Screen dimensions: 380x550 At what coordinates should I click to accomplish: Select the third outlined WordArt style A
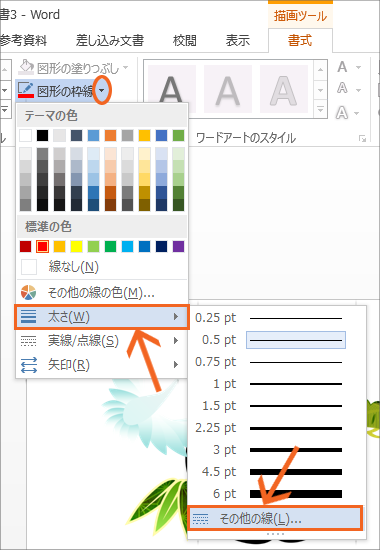tap(284, 89)
